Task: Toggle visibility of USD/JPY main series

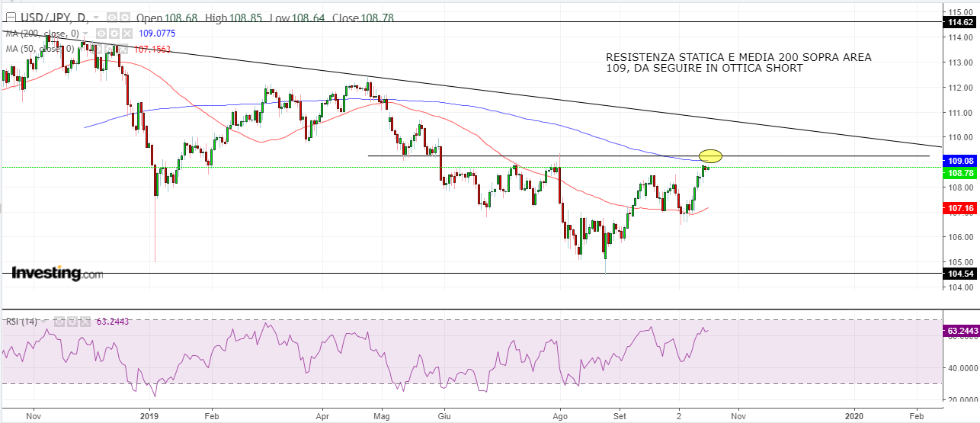Action: point(111,18)
